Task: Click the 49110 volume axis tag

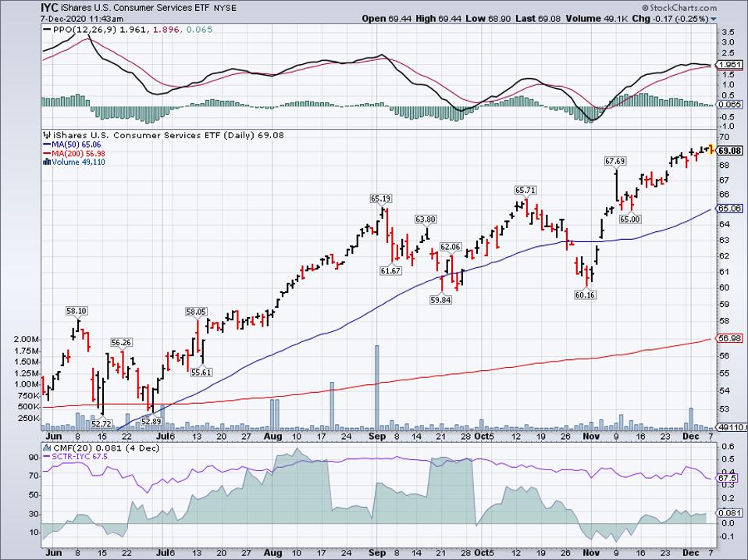Action: [x=730, y=427]
